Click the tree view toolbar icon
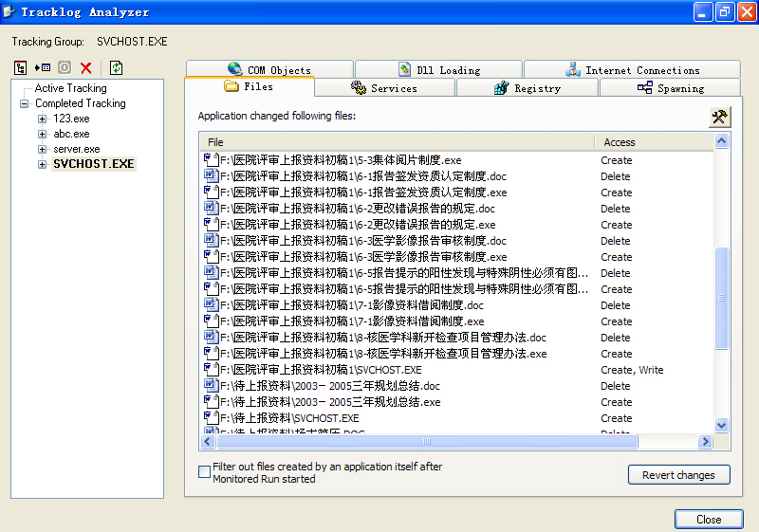The width and height of the screenshot is (759, 532). (20, 68)
